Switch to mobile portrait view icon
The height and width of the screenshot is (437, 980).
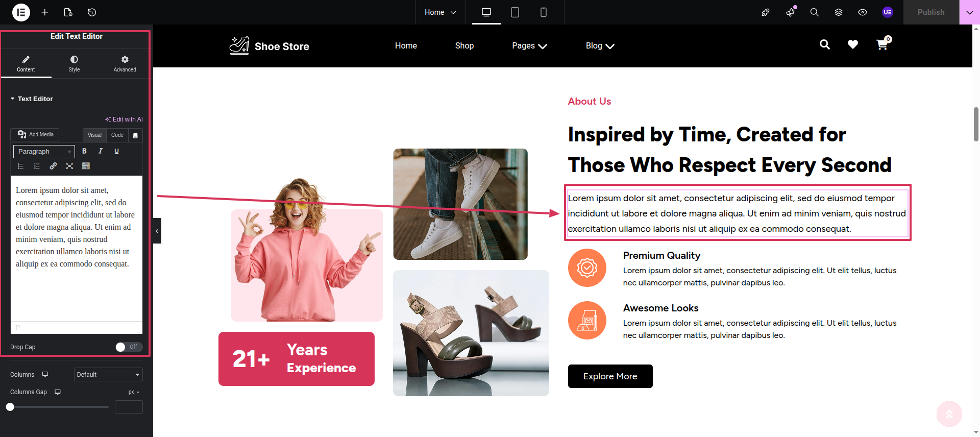pos(544,12)
